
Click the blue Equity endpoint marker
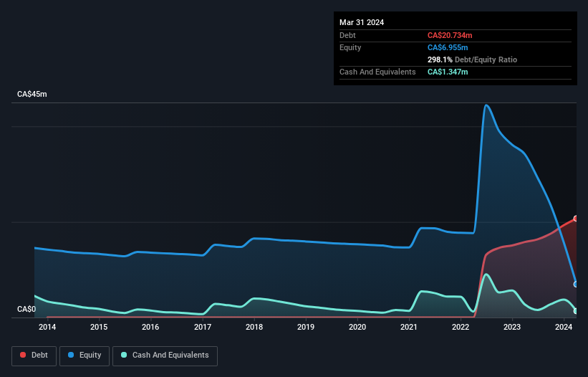[x=576, y=285]
